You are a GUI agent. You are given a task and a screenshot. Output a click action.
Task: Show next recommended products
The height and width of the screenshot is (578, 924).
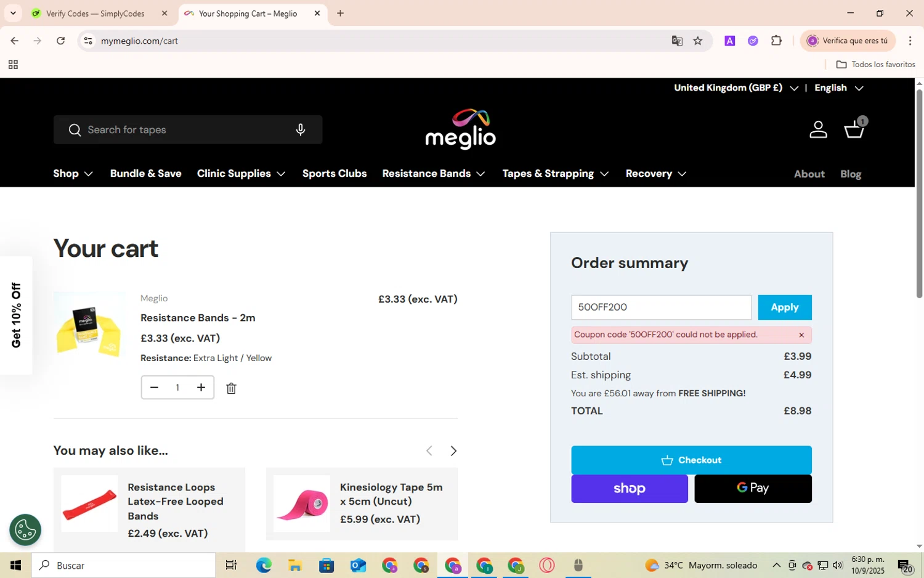(x=453, y=451)
